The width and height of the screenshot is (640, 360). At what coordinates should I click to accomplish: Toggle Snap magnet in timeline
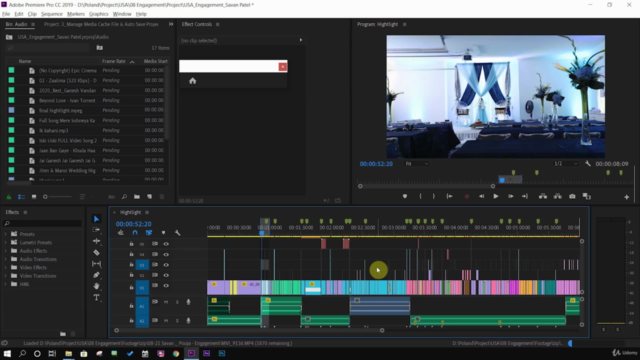click(135, 233)
